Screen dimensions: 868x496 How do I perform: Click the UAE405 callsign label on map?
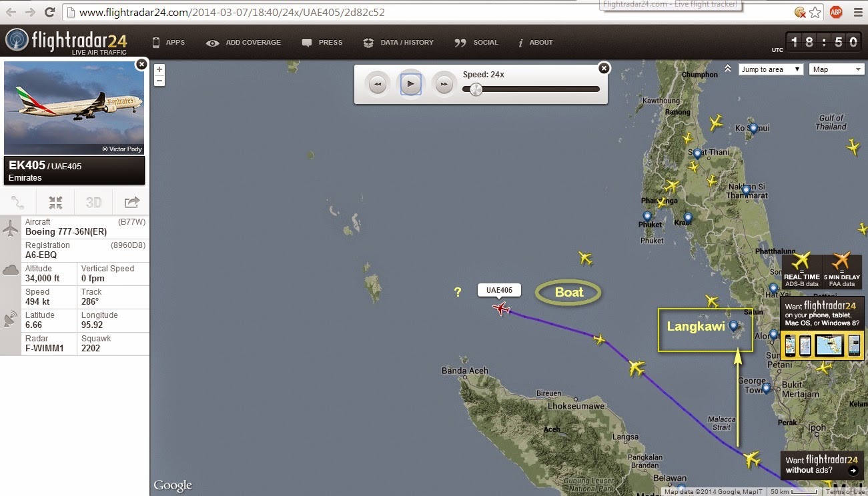coord(499,290)
